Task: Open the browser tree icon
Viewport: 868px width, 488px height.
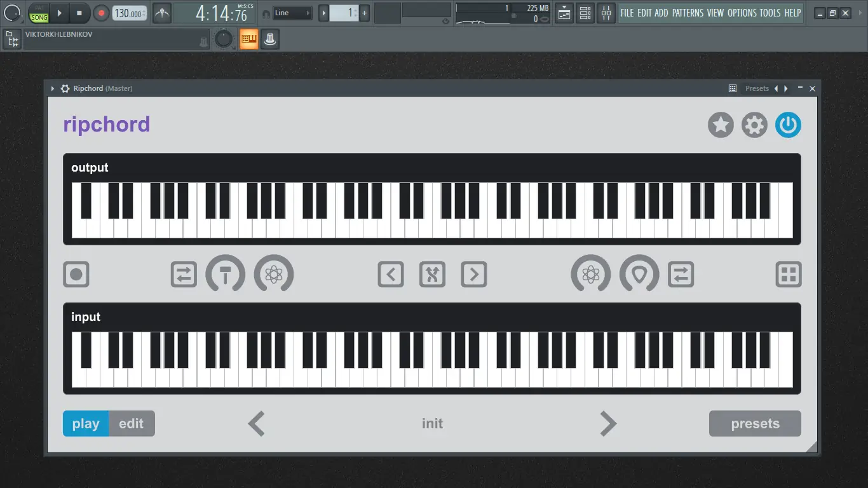Action: coord(12,39)
